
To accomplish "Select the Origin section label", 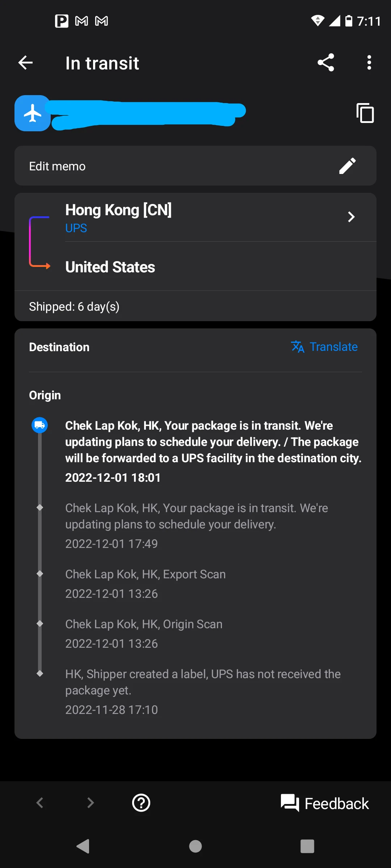I will click(x=45, y=395).
